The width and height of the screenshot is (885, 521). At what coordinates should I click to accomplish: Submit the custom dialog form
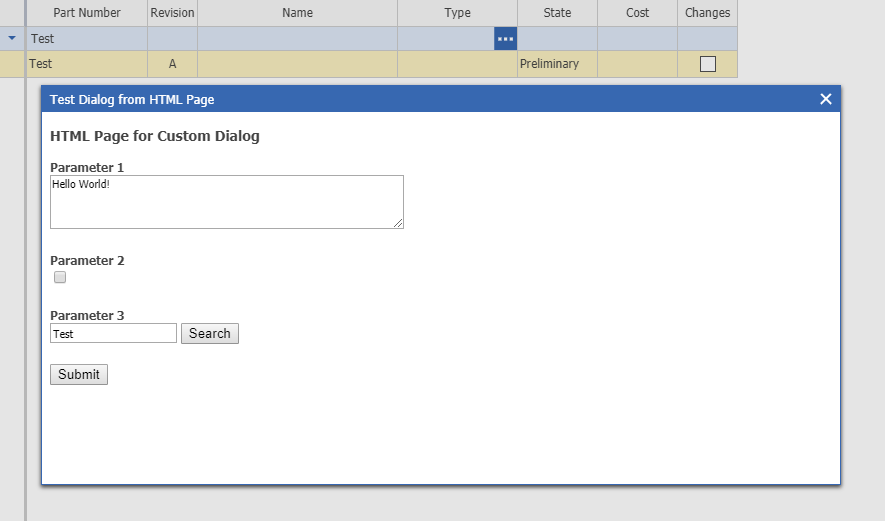79,375
